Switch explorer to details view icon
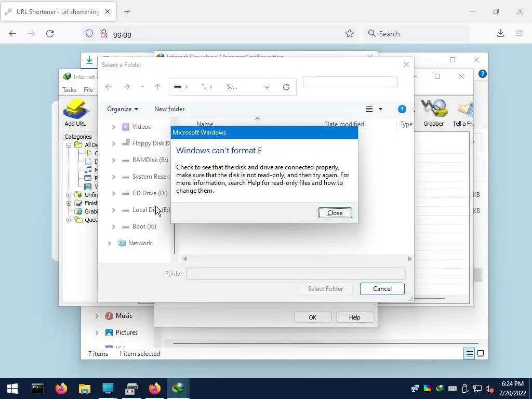Viewport: 532px width, 399px height. coord(469,353)
